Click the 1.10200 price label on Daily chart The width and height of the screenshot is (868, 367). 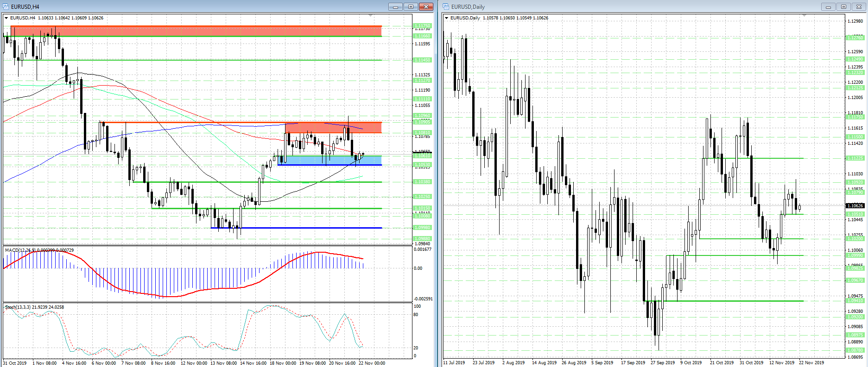tap(855, 239)
